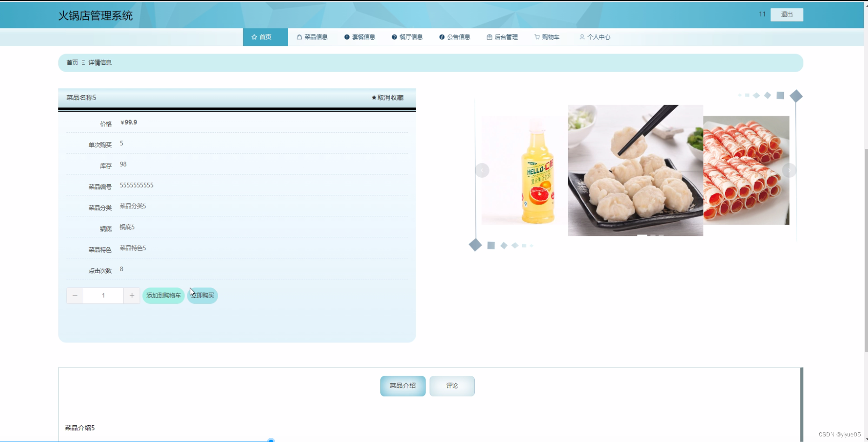Click the 菜品分类5 value

pos(133,206)
